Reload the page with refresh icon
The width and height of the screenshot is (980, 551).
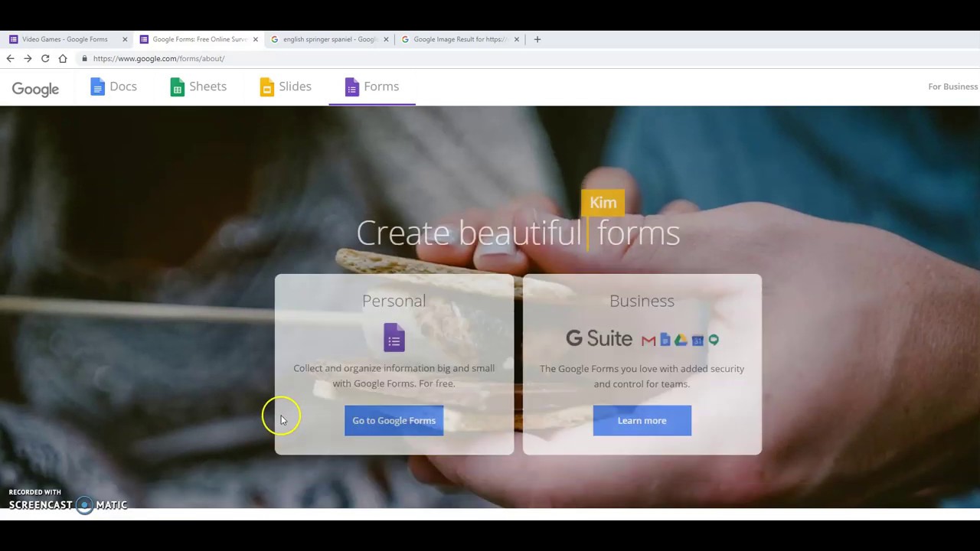pyautogui.click(x=45, y=58)
